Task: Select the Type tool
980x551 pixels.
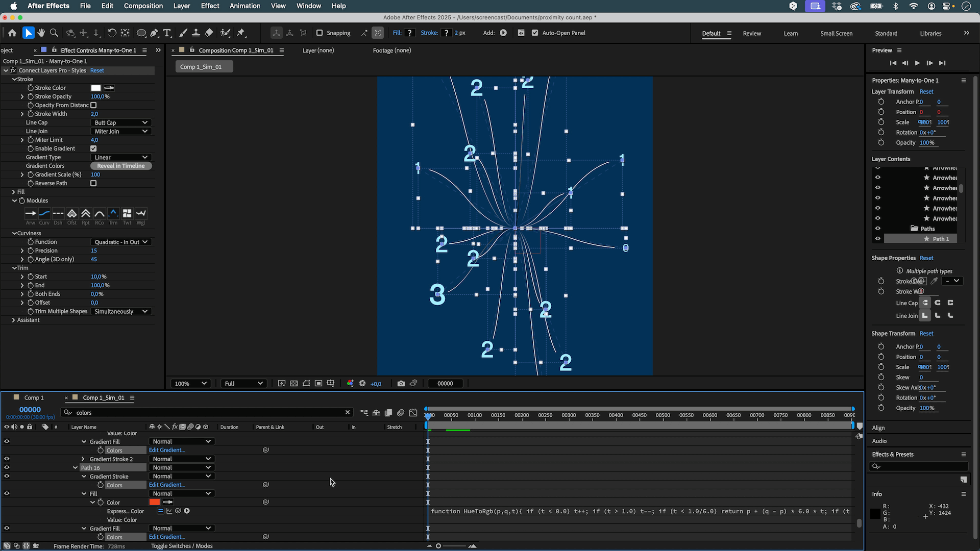Action: [x=167, y=33]
